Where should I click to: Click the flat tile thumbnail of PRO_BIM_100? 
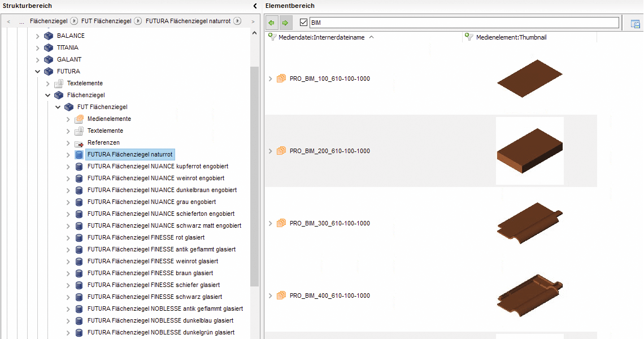530,79
